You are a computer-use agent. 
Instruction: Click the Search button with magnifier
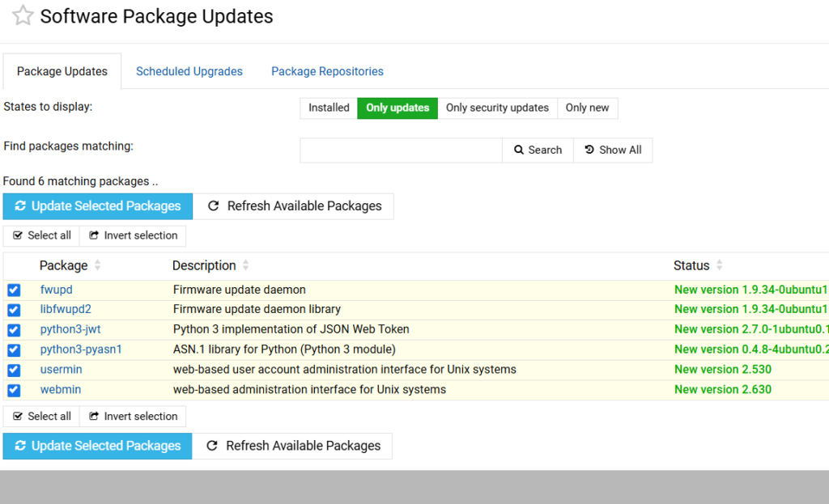(538, 150)
